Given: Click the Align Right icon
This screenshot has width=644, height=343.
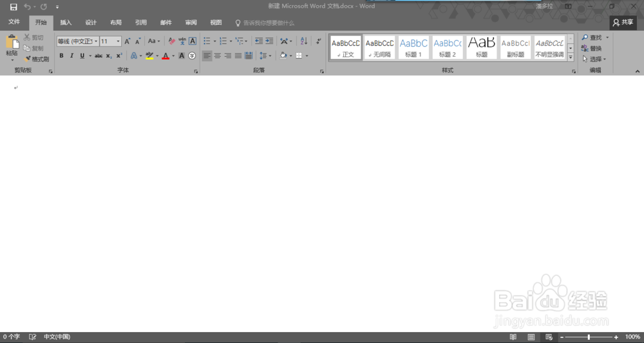Looking at the screenshot, I should click(x=227, y=55).
